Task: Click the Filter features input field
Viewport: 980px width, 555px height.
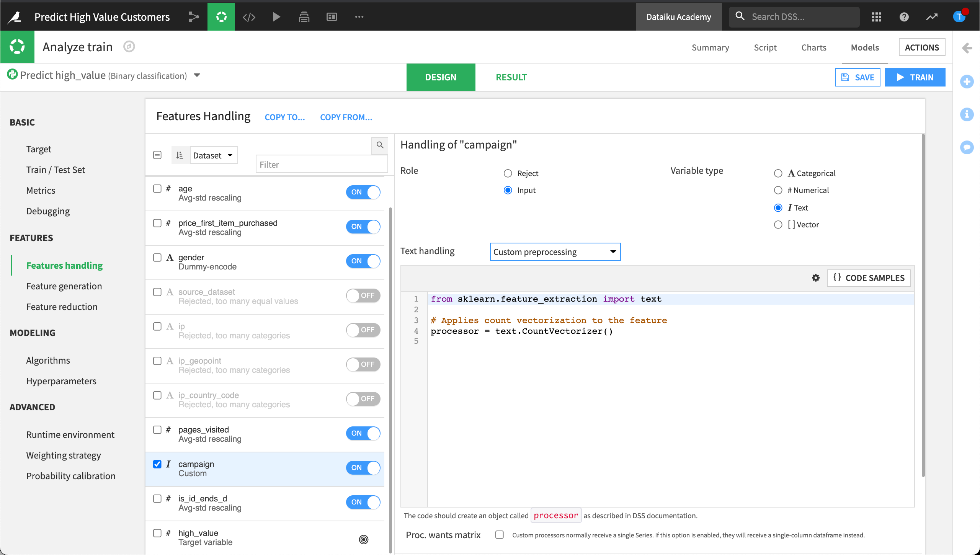Action: [x=322, y=165]
